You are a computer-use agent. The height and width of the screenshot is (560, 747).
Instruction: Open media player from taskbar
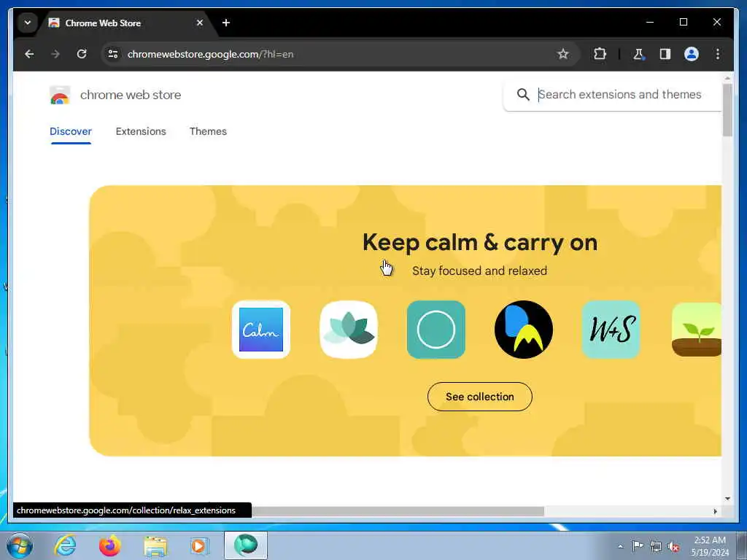200,545
